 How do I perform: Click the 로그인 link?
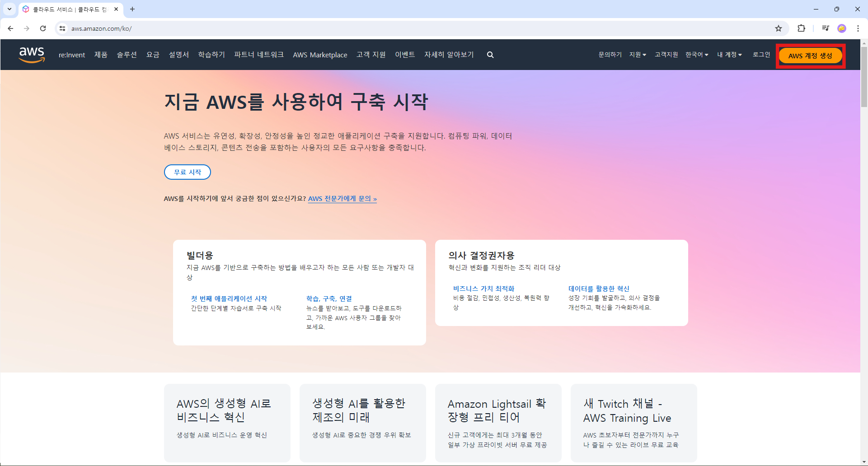(x=761, y=55)
